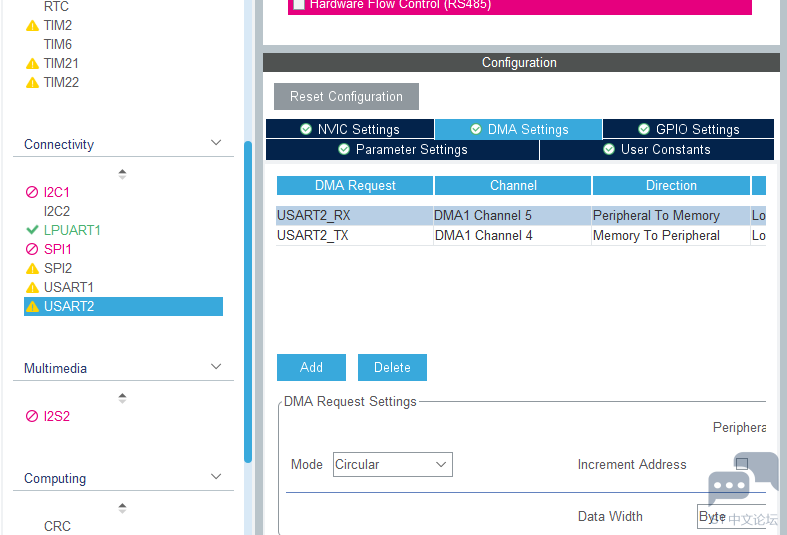Click the warning icon next to TIM2
787x535 pixels.
tap(32, 26)
